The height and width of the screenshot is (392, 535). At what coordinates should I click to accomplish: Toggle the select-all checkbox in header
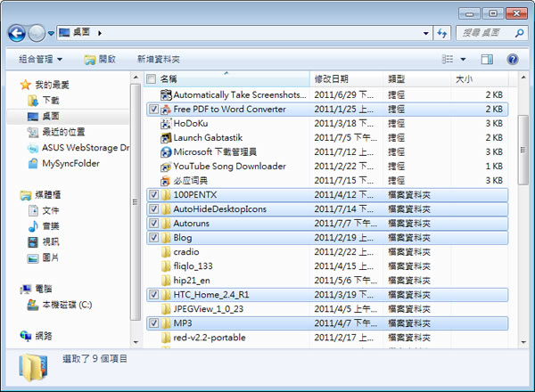pyautogui.click(x=151, y=79)
